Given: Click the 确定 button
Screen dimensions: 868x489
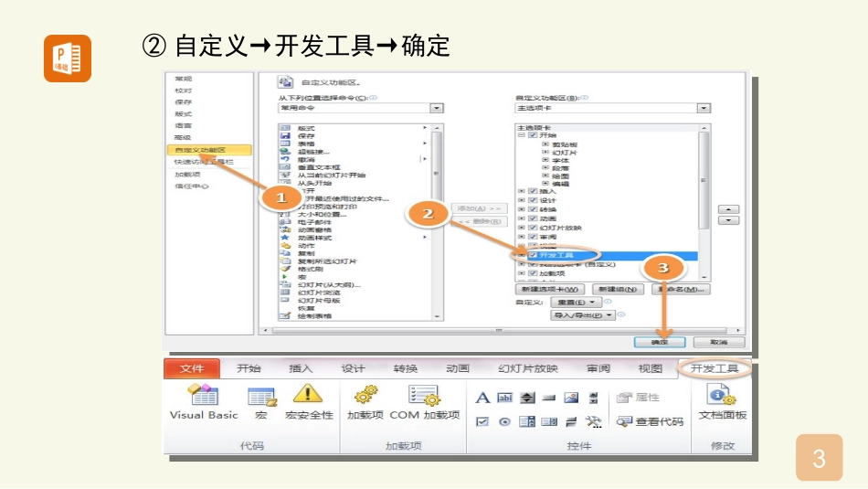Looking at the screenshot, I should [660, 342].
